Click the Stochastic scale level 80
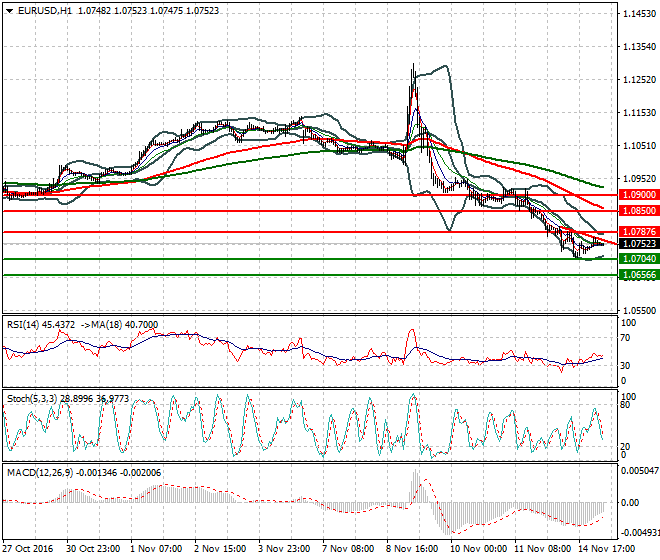 point(626,405)
